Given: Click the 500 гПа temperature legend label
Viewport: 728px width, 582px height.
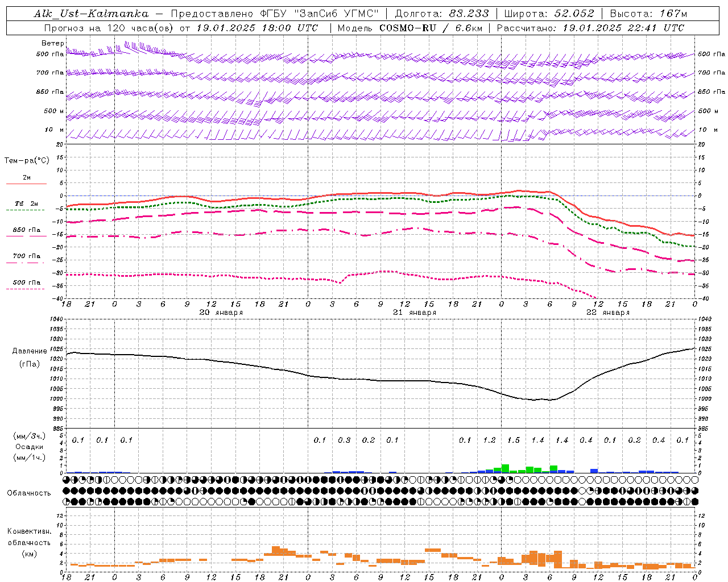Looking at the screenshot, I should tap(27, 282).
